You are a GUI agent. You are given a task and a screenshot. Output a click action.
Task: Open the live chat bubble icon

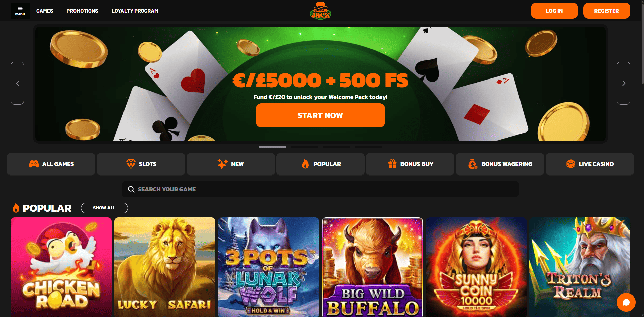[x=626, y=302]
